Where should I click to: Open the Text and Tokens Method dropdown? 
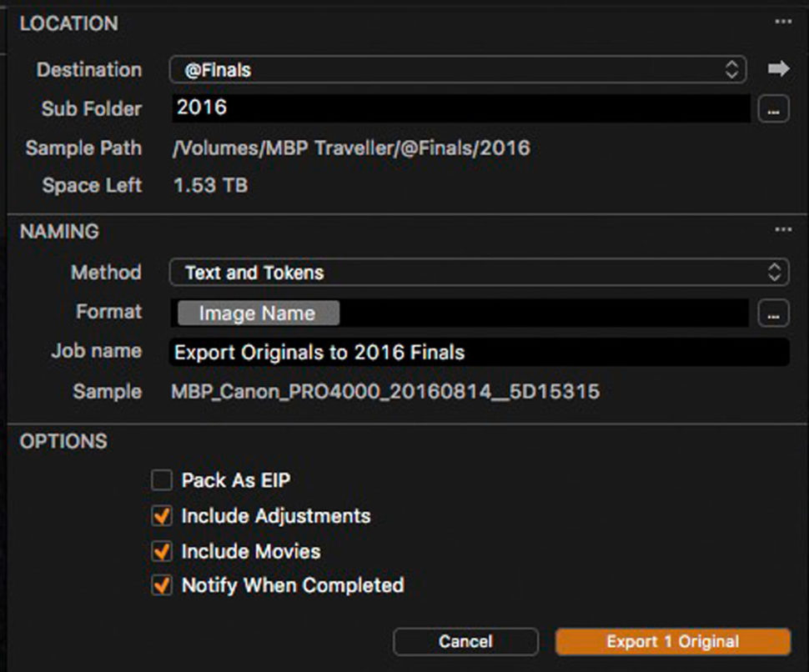[467, 272]
